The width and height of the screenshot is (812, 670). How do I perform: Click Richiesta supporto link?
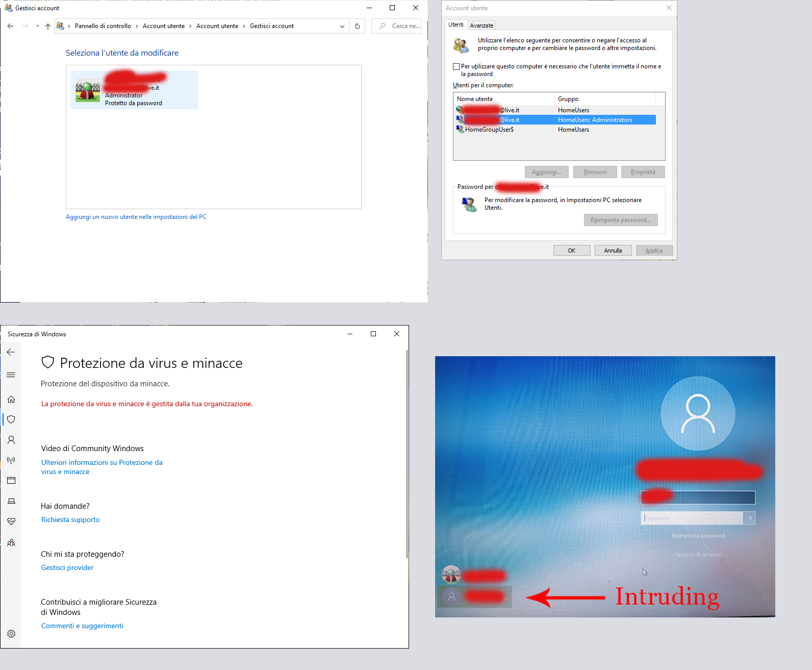[70, 519]
